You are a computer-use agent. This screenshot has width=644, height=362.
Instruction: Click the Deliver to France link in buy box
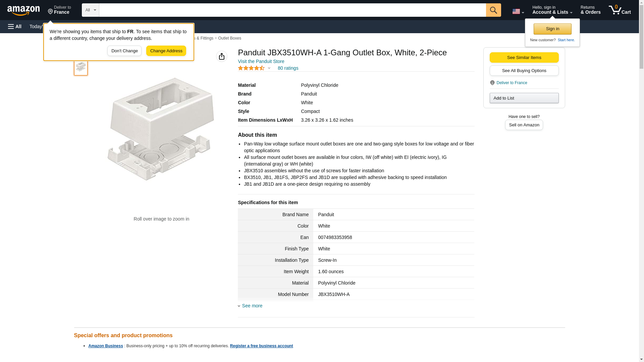click(512, 83)
